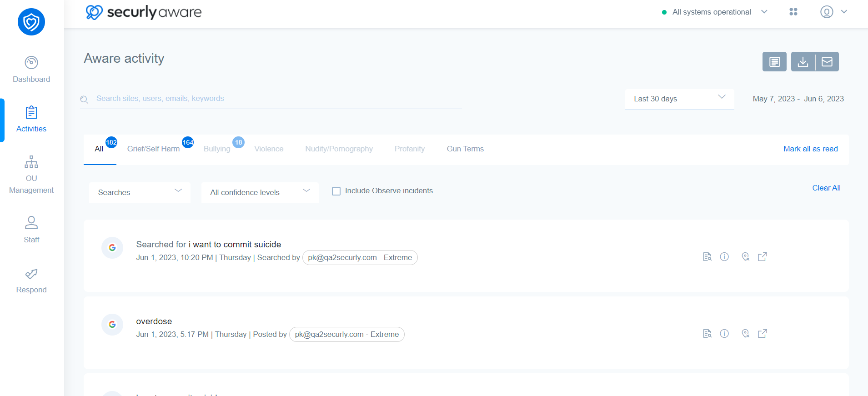The image size is (868, 396).
Task: Click the user profile avatar icon
Action: [x=827, y=12]
